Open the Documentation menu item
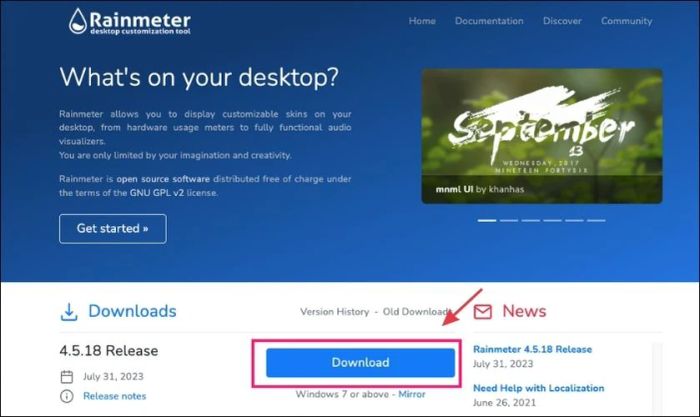Viewport: 700px width, 417px height. 489,21
